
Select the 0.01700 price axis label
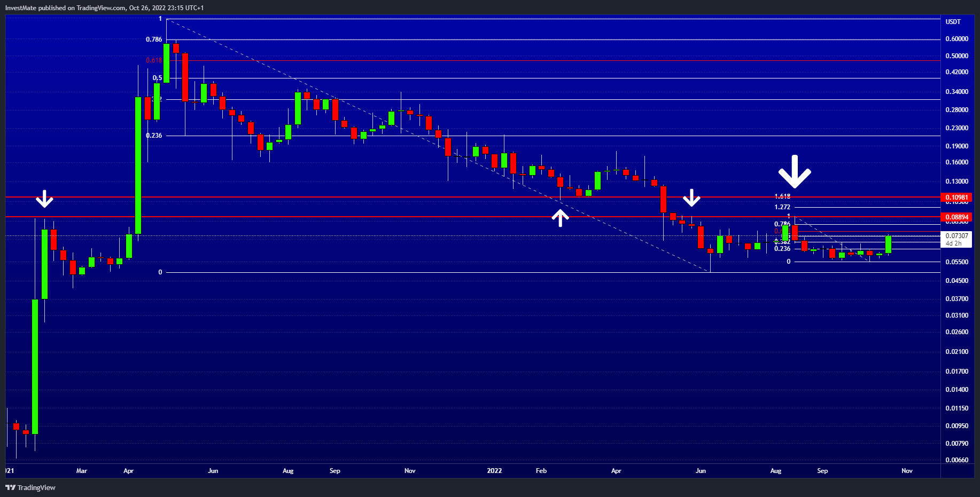pyautogui.click(x=956, y=372)
